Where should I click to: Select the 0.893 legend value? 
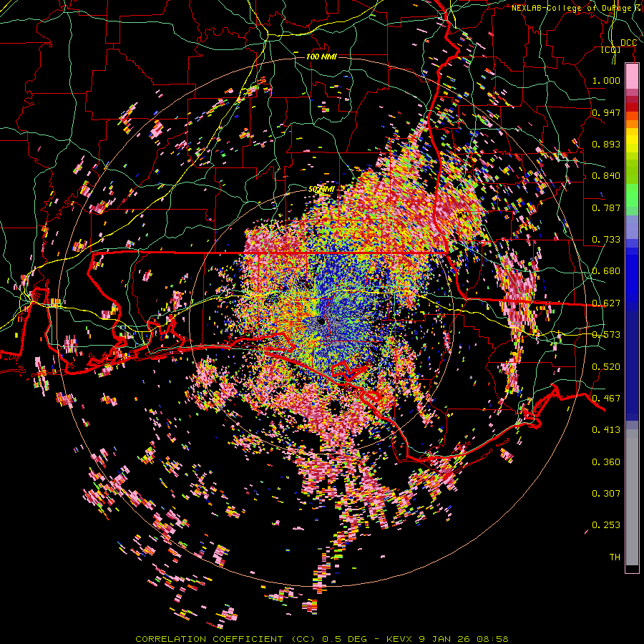pos(606,144)
